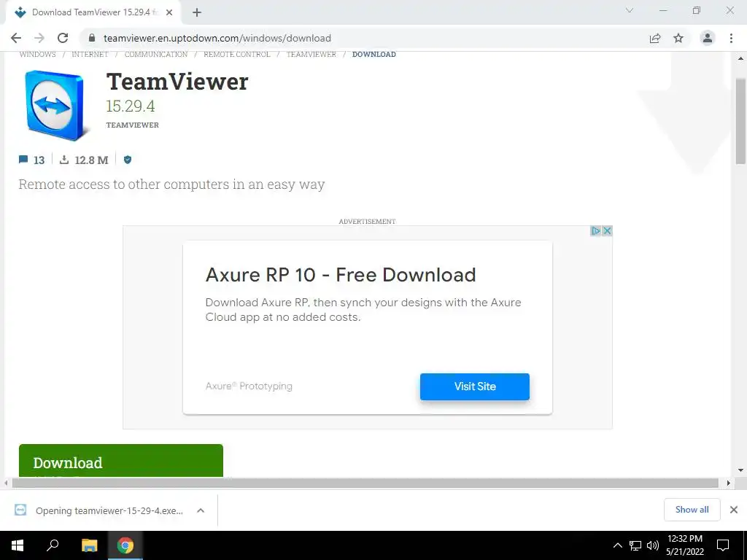
Task: Open the notification center icon
Action: click(723, 545)
